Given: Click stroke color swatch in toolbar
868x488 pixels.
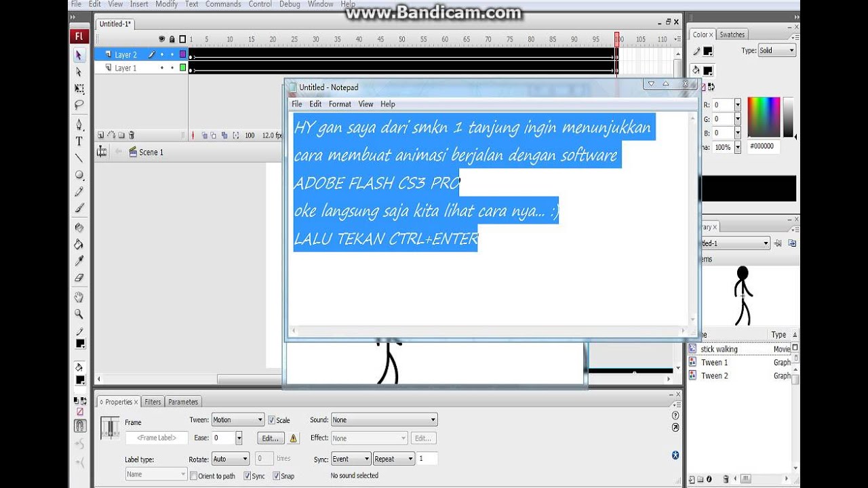Looking at the screenshot, I should point(80,344).
